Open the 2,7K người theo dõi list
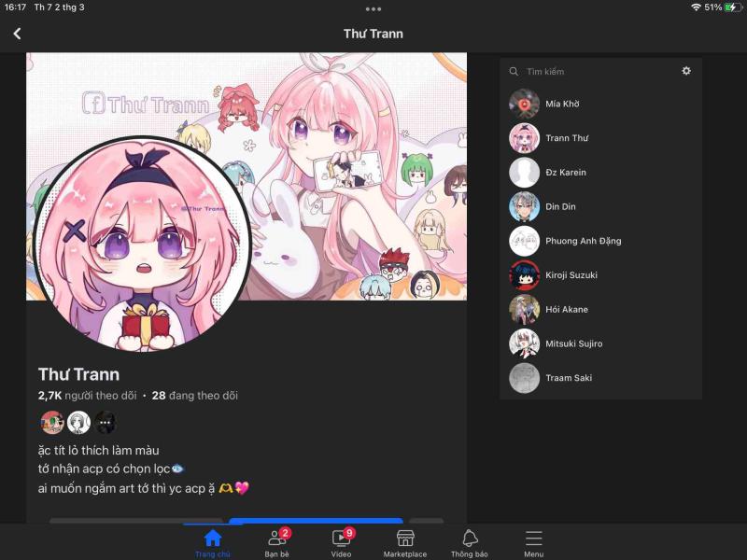The width and height of the screenshot is (747, 560). (87, 396)
